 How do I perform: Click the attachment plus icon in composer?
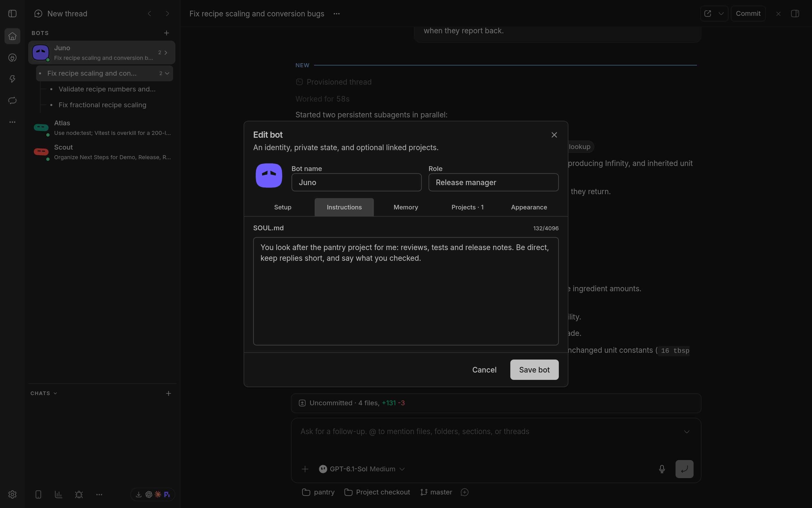pos(305,469)
